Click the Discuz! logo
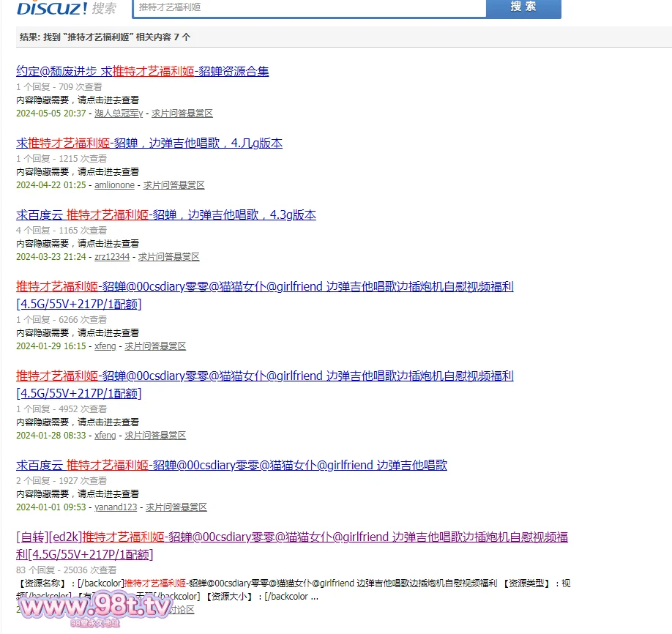Viewport: 672px width, 634px height. (x=52, y=7)
